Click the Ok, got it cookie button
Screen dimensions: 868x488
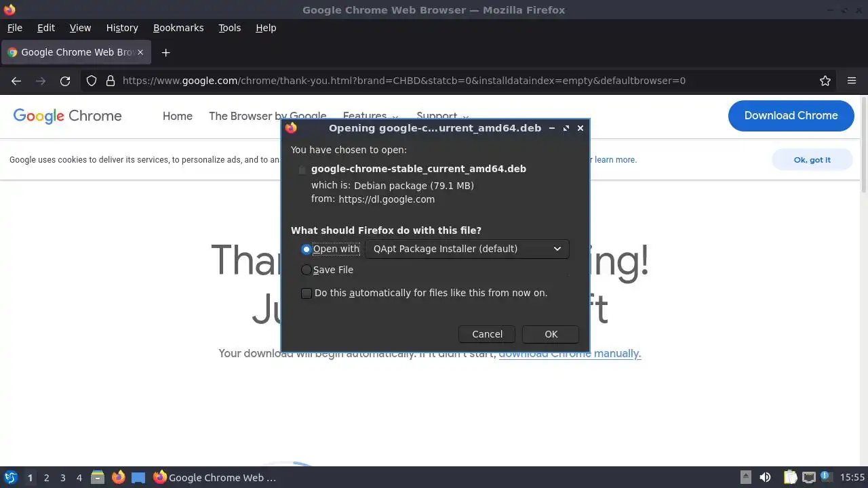click(812, 160)
